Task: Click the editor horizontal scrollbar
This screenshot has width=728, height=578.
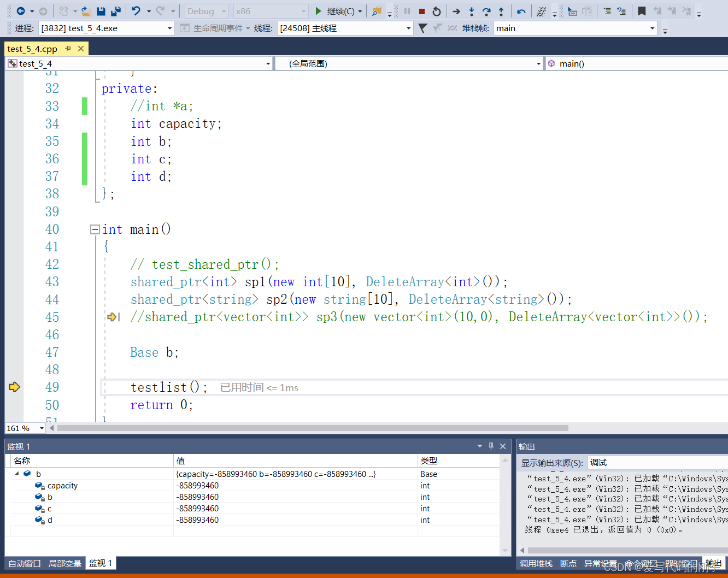Action: click(313, 428)
